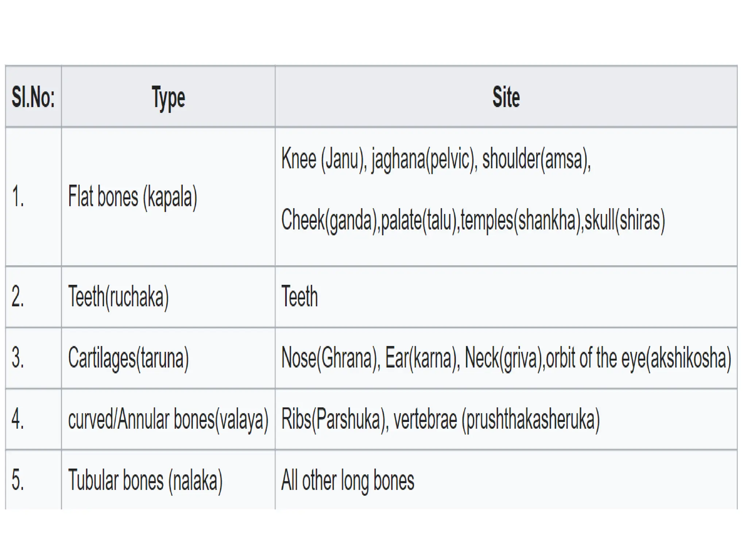Select the Teeth(ruchaka) type cell
747x560 pixels.
pos(168,297)
